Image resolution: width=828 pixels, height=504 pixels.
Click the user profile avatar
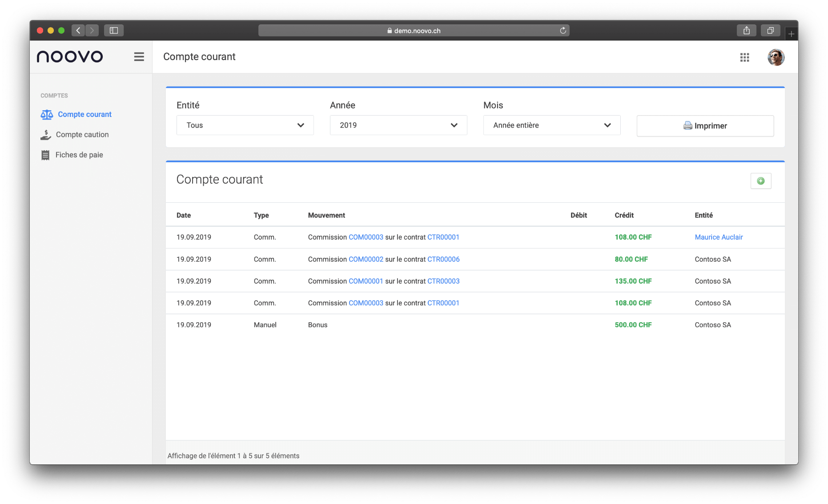click(776, 57)
